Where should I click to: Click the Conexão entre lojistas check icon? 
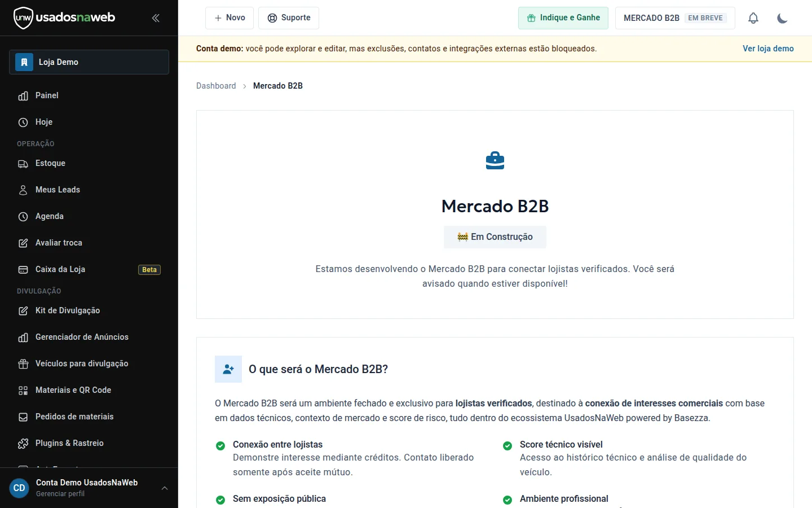click(220, 446)
